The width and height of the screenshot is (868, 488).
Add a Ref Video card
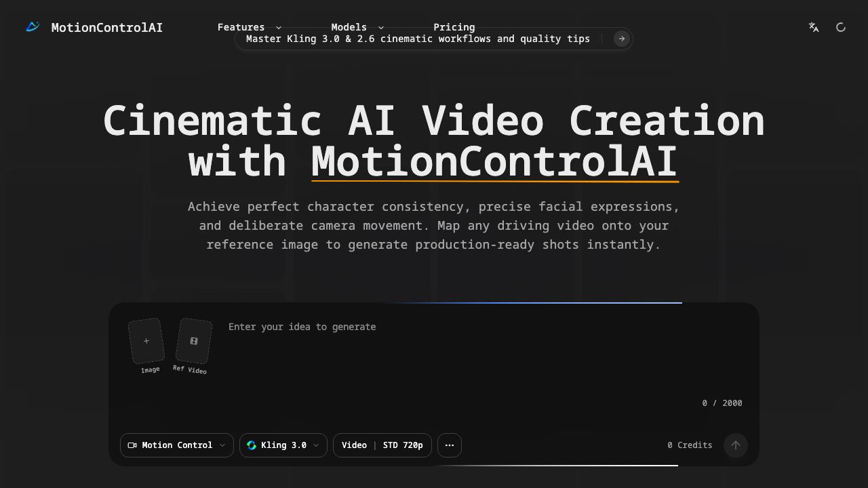pos(194,341)
